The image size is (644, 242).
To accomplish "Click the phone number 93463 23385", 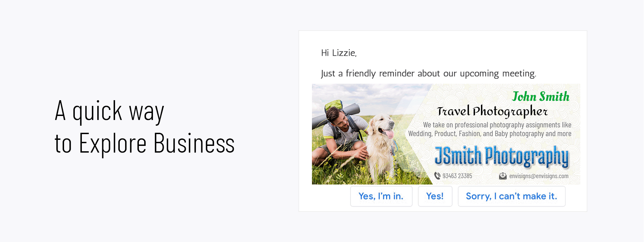I will [x=457, y=176].
